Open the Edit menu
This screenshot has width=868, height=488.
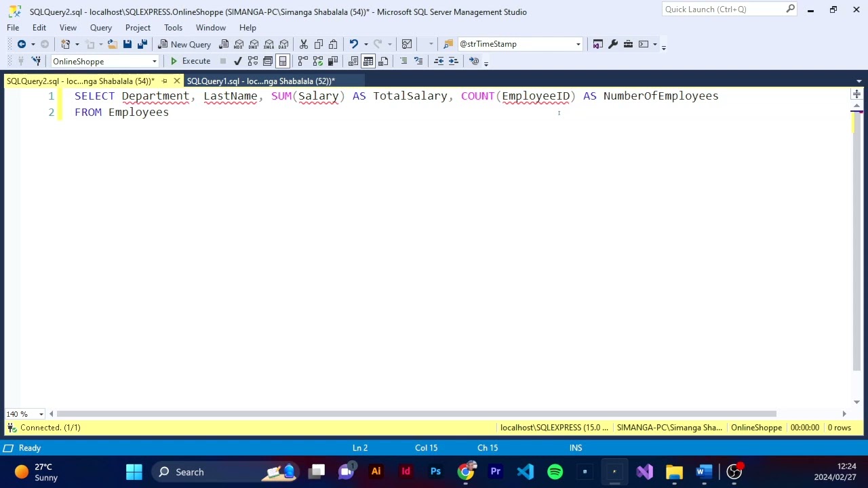(39, 28)
